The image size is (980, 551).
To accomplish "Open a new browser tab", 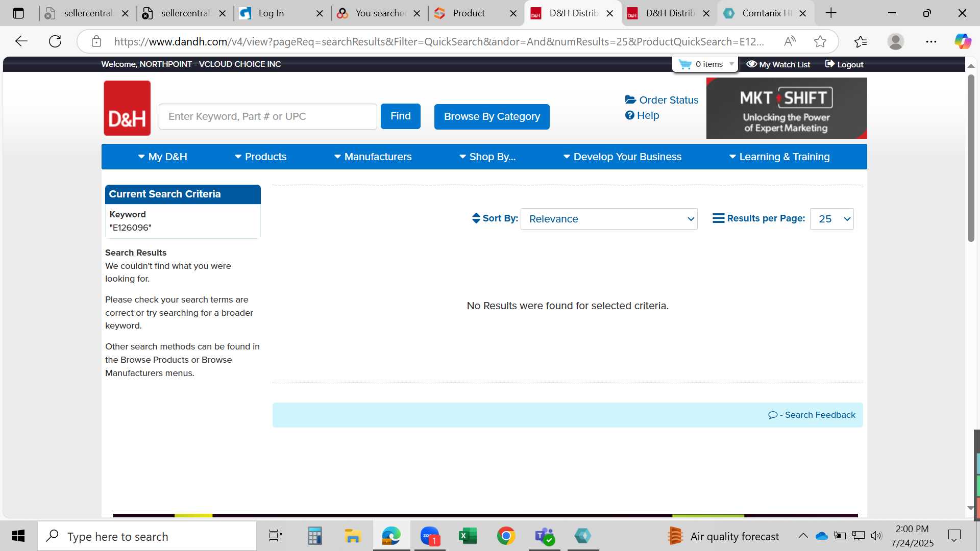I will [831, 13].
